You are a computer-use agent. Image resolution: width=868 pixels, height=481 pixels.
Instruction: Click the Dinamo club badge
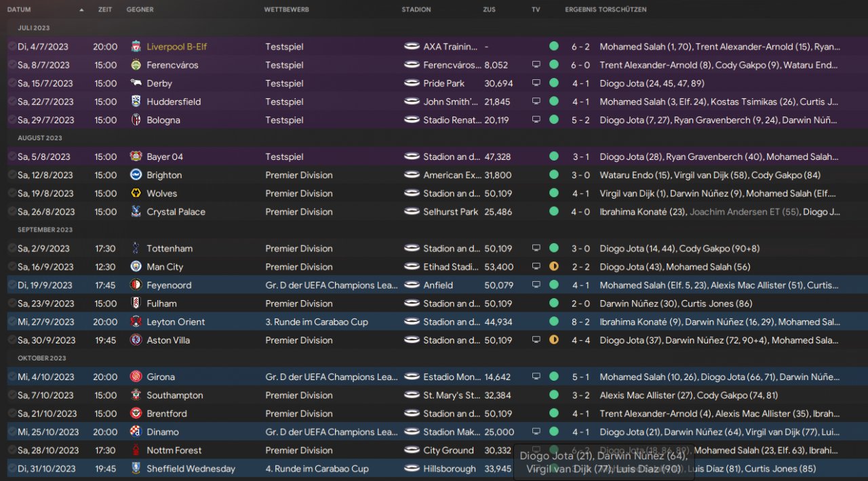tap(136, 432)
